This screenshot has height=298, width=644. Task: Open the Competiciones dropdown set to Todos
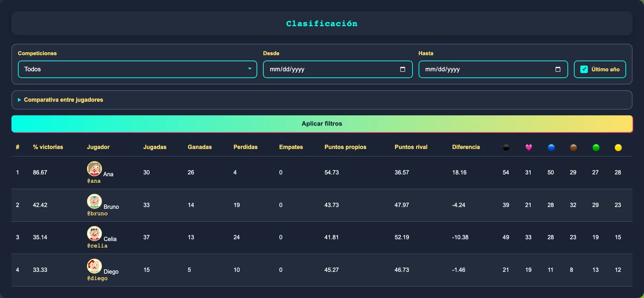click(137, 69)
